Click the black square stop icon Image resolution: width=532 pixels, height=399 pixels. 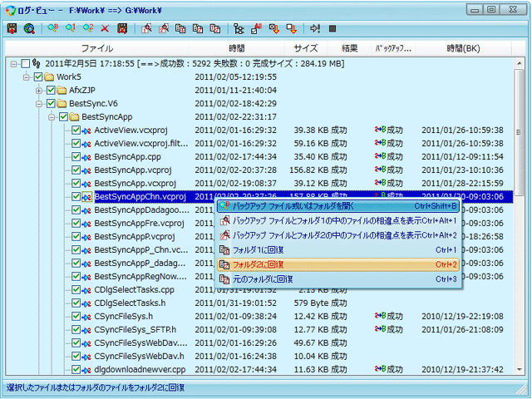(332, 28)
